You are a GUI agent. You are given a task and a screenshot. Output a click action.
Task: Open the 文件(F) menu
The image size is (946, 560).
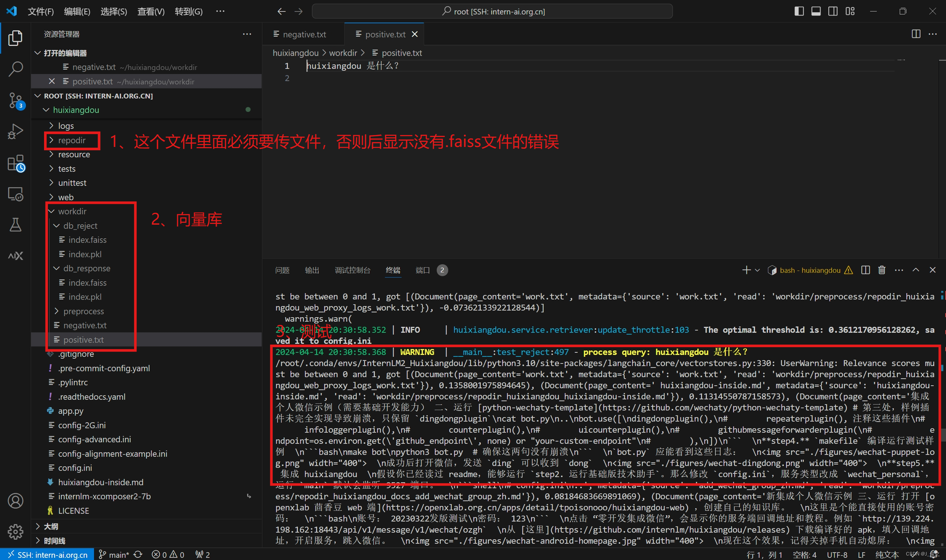(41, 11)
